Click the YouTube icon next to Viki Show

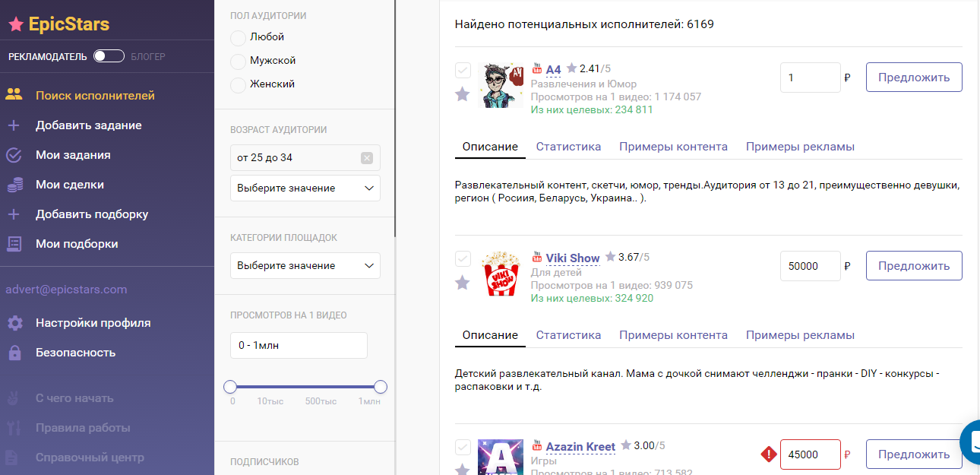(x=537, y=258)
